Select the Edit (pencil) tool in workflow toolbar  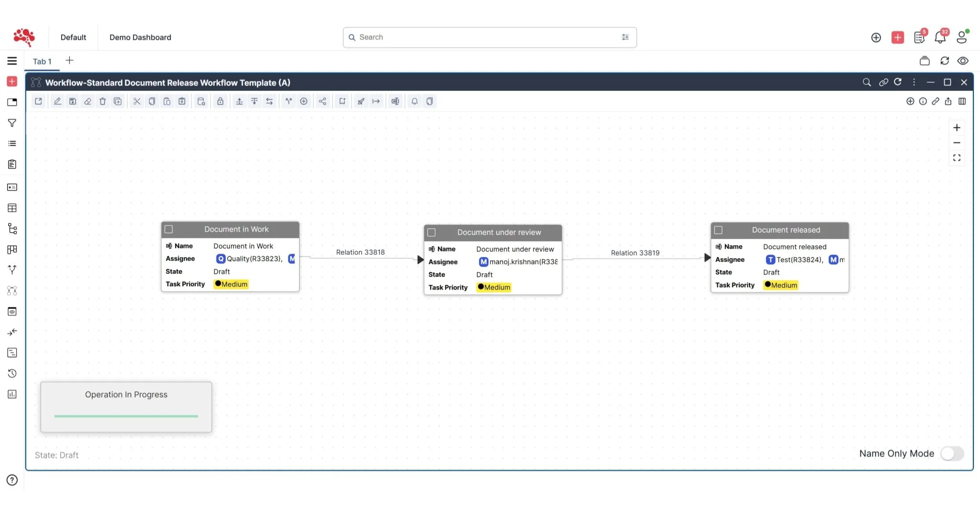point(57,101)
